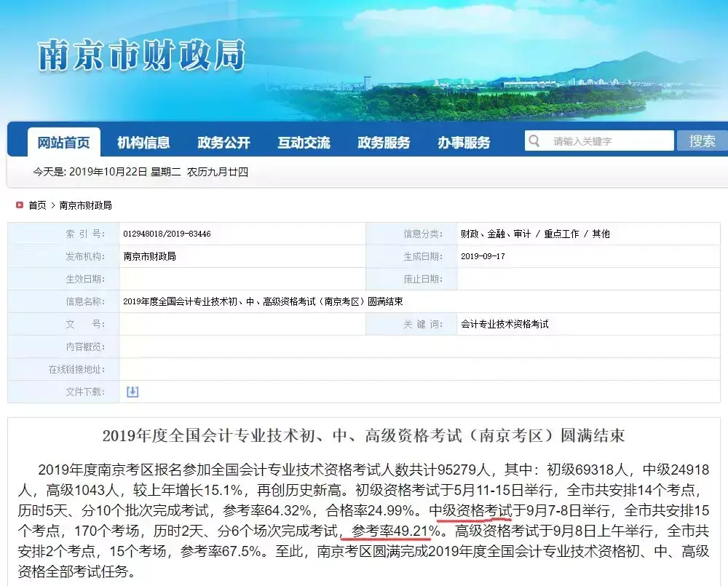
Task: Click the red breadcrumb home icon
Action: (x=20, y=205)
